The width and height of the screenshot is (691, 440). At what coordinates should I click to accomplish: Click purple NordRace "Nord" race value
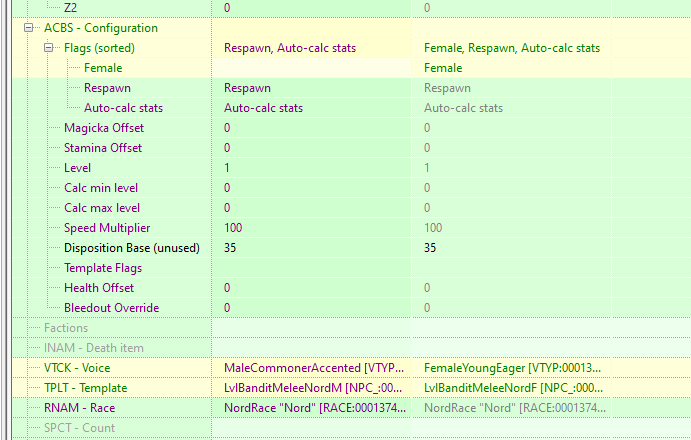[315, 408]
